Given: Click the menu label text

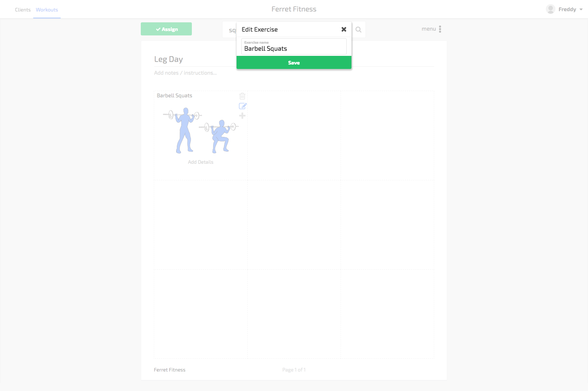Looking at the screenshot, I should click(x=429, y=29).
